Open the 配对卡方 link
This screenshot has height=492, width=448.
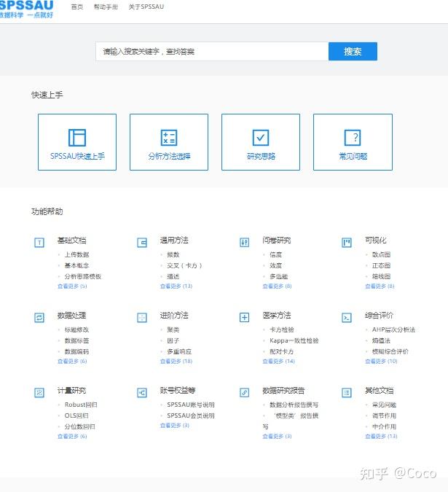282,351
